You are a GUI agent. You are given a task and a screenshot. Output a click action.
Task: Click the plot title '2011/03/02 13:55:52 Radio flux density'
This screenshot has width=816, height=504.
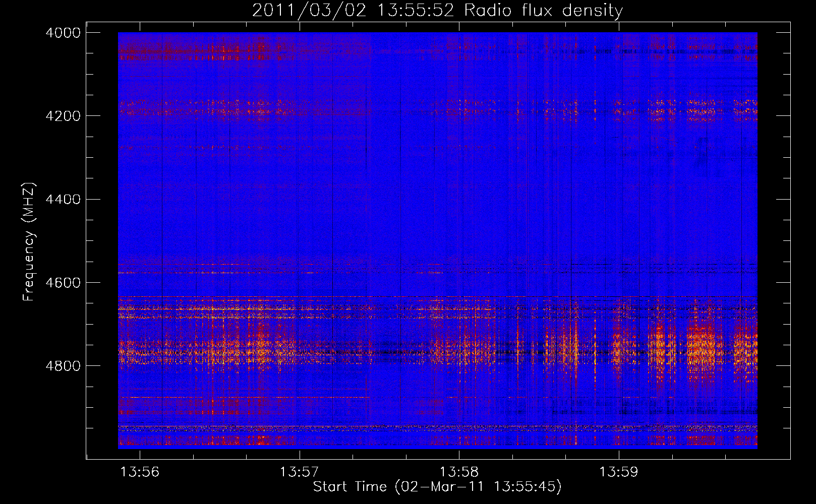(x=437, y=10)
